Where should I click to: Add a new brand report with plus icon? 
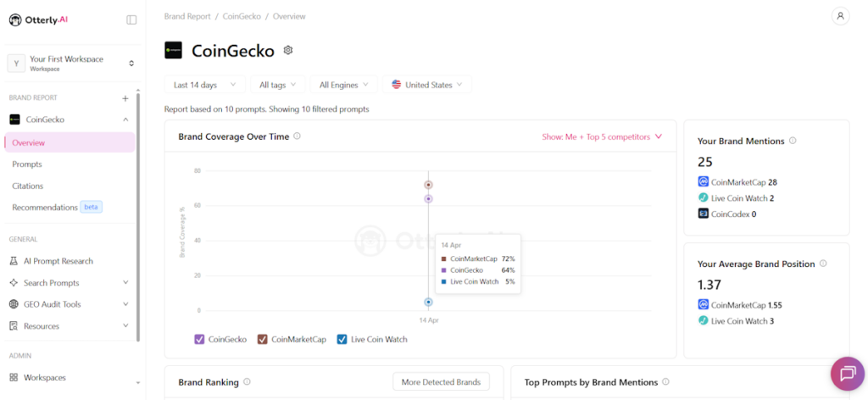point(125,98)
